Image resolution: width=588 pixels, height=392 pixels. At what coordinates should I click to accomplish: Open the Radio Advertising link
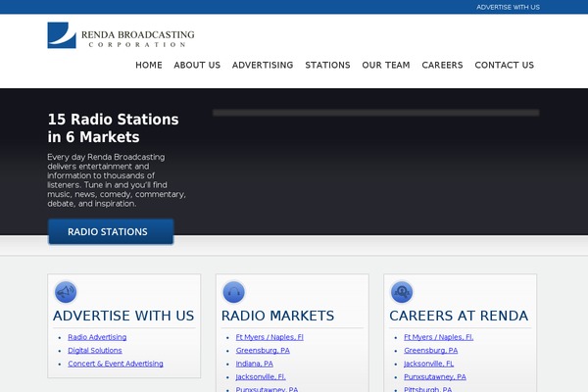click(x=97, y=337)
